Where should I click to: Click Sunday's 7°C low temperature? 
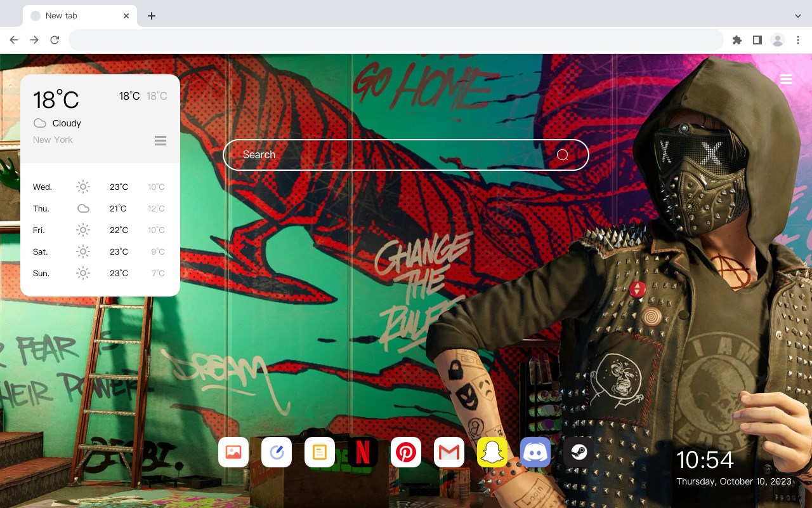[158, 273]
